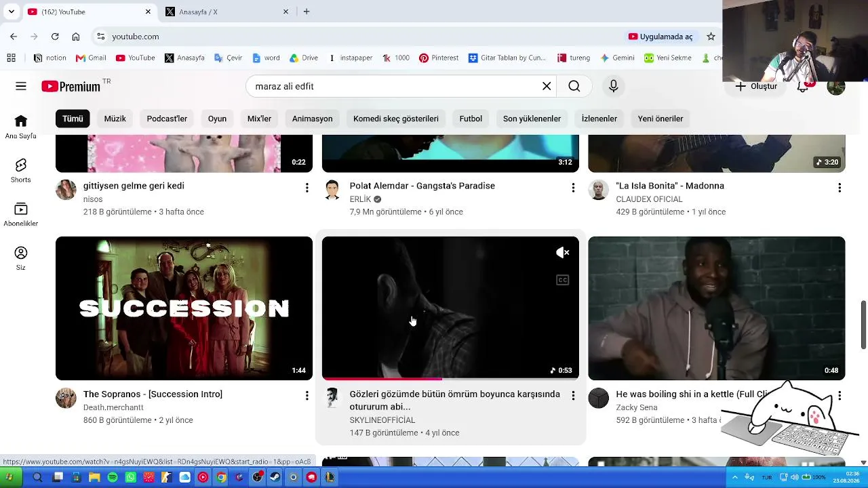Open the browser tab search dropdown
Viewport: 868px width, 488px height.
click(11, 12)
